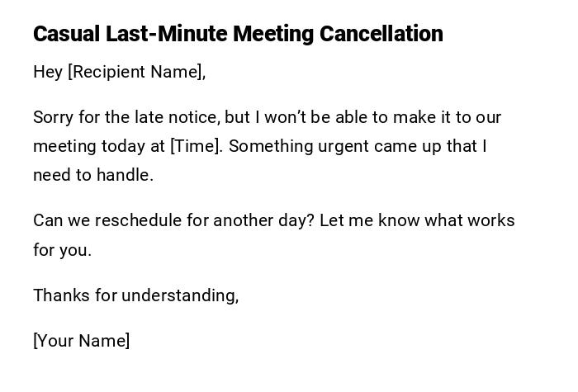578x392 pixels.
Task: Click the word 'Casual' in the heading
Action: pyautogui.click(x=67, y=34)
